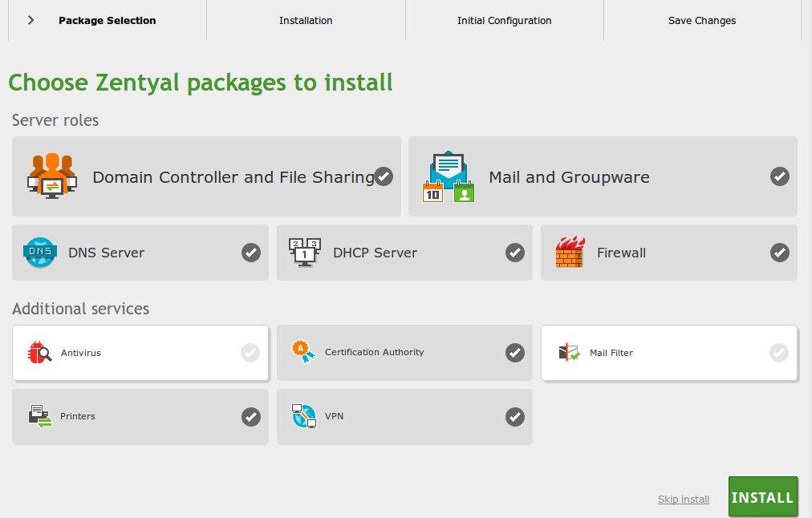The height and width of the screenshot is (518, 812).
Task: Click the Skip install link
Action: 684,500
